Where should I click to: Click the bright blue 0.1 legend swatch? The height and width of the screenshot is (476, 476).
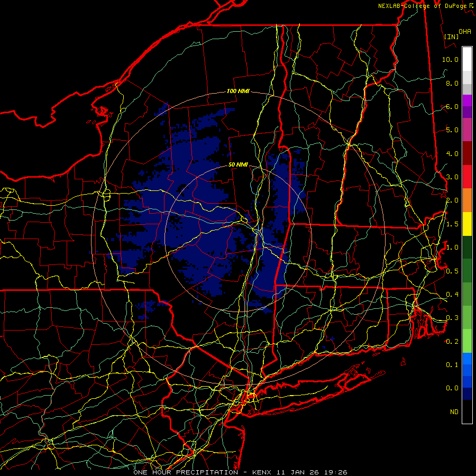point(467,359)
